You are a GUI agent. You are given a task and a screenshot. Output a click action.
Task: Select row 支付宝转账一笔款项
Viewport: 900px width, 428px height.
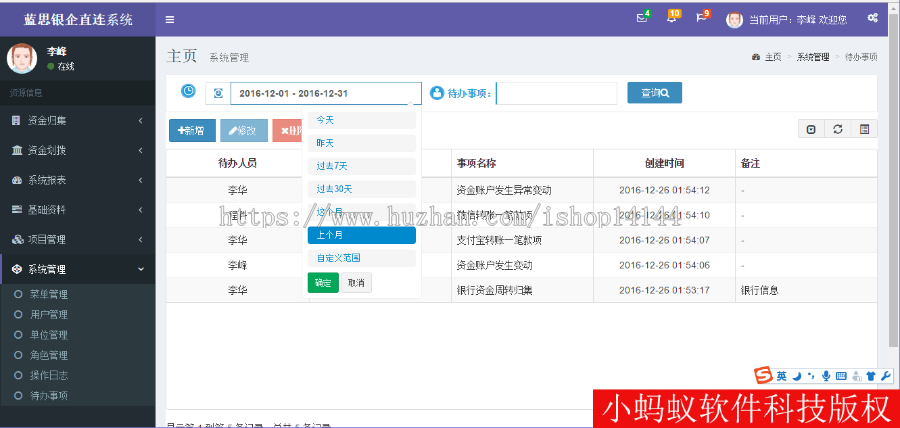tap(521, 240)
